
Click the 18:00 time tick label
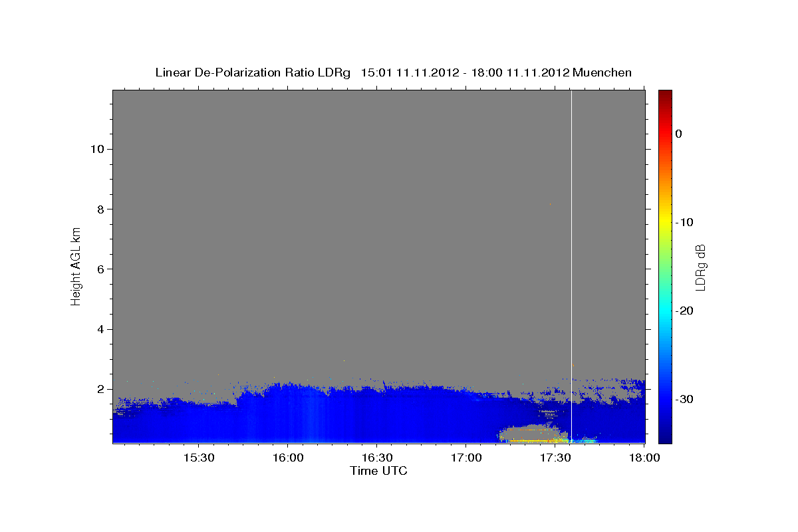644,458
